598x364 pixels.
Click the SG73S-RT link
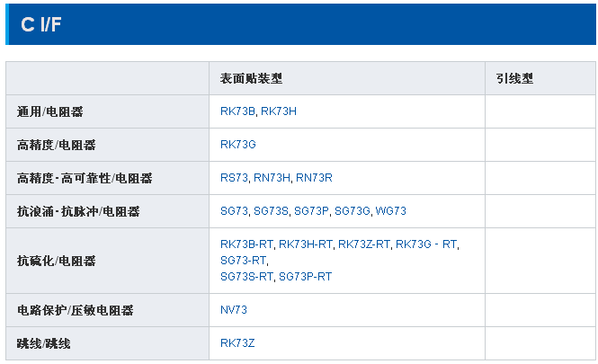click(246, 277)
